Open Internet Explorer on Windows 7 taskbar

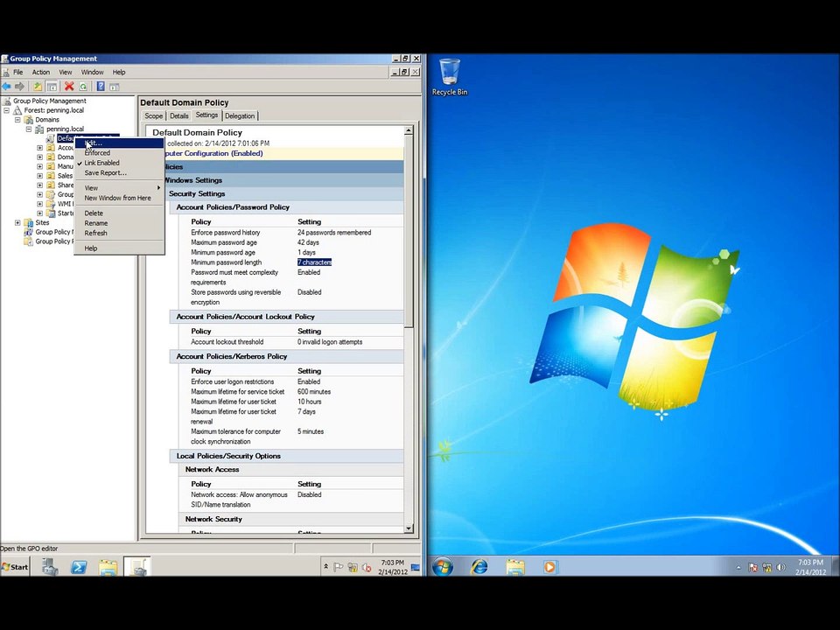pos(479,566)
